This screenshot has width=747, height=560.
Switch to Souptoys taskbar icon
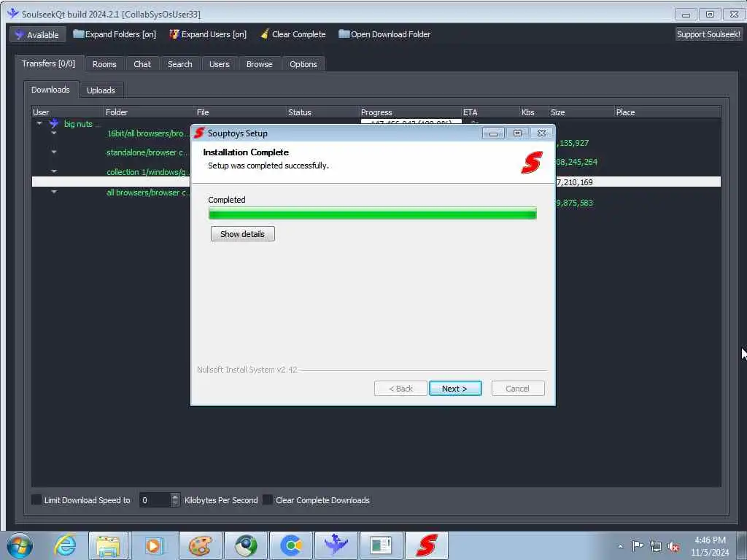tap(427, 545)
